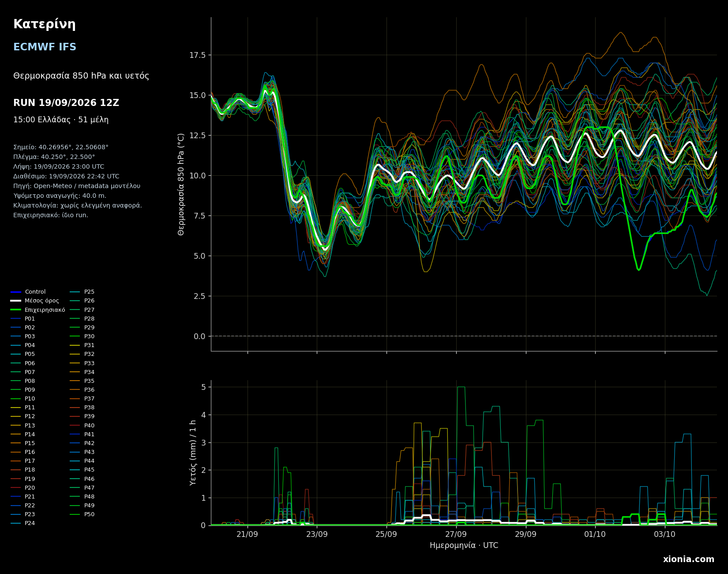Click the Κατερίνη location title
The width and height of the screenshot is (728, 574).
(45, 24)
